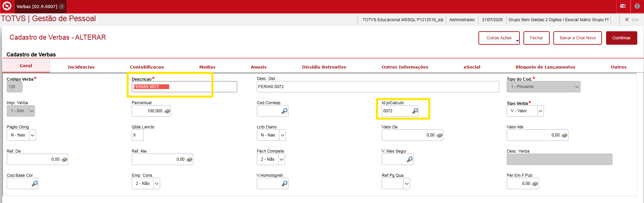Expand the Tipo do Cod. dropdown
The height and width of the screenshot is (203, 644).
577,87
